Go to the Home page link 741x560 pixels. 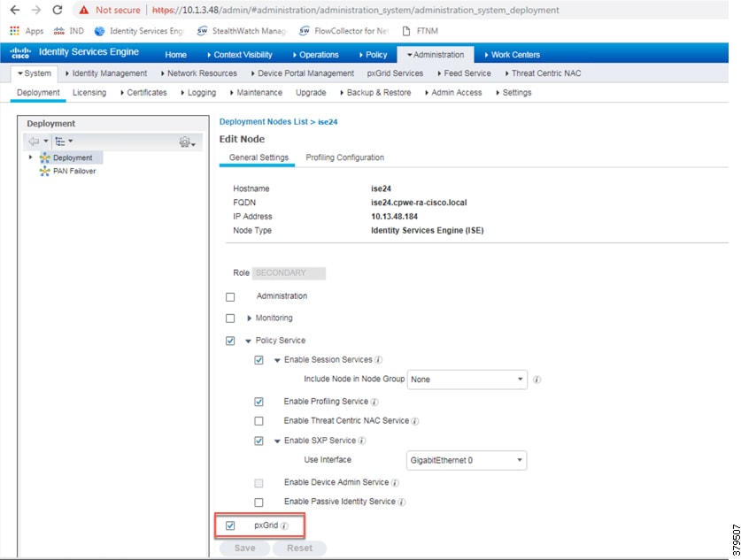point(176,55)
